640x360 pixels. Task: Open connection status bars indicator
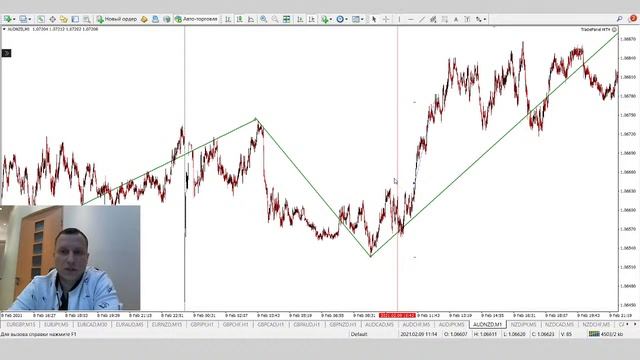(x=594, y=334)
